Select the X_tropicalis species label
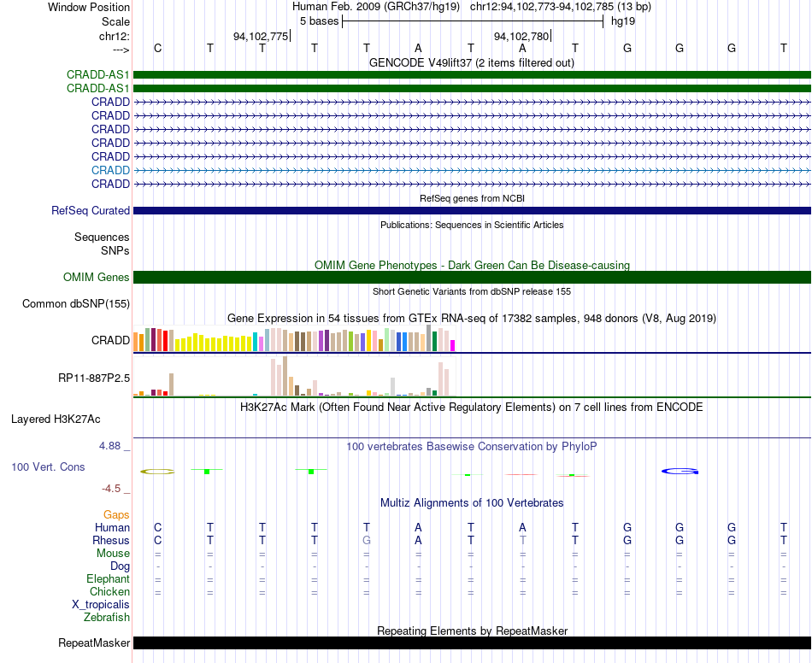The width and height of the screenshot is (812, 663). pyautogui.click(x=101, y=605)
